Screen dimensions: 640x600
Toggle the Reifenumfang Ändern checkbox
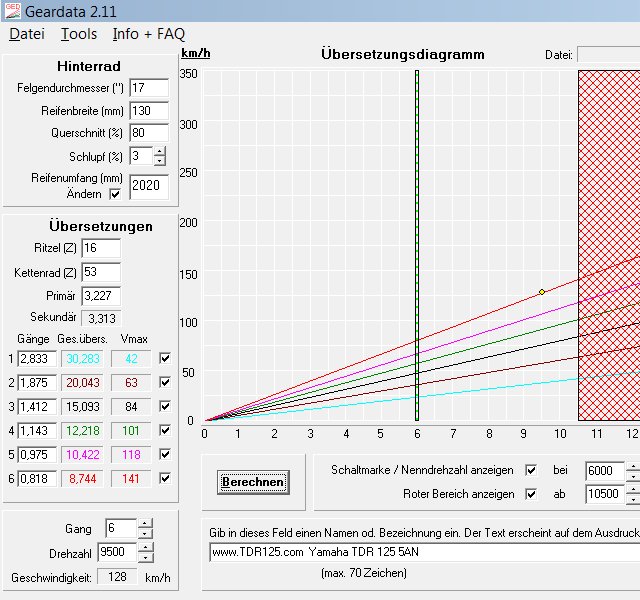coord(114,194)
